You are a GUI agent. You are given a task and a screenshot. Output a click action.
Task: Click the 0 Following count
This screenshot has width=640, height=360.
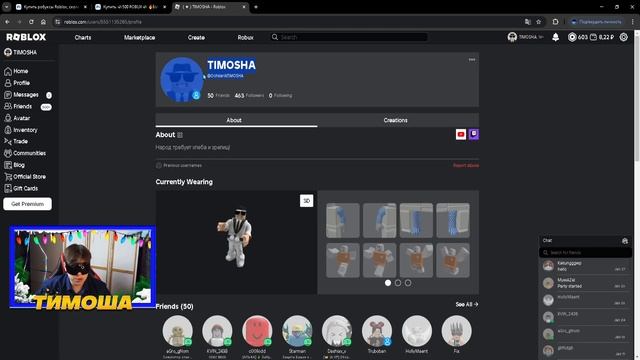click(x=280, y=96)
